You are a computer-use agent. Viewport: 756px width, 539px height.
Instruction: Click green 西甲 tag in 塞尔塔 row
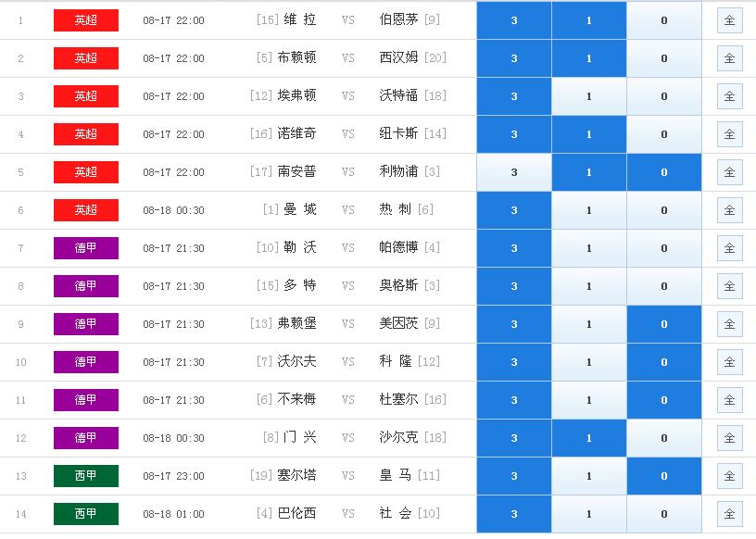pos(86,476)
